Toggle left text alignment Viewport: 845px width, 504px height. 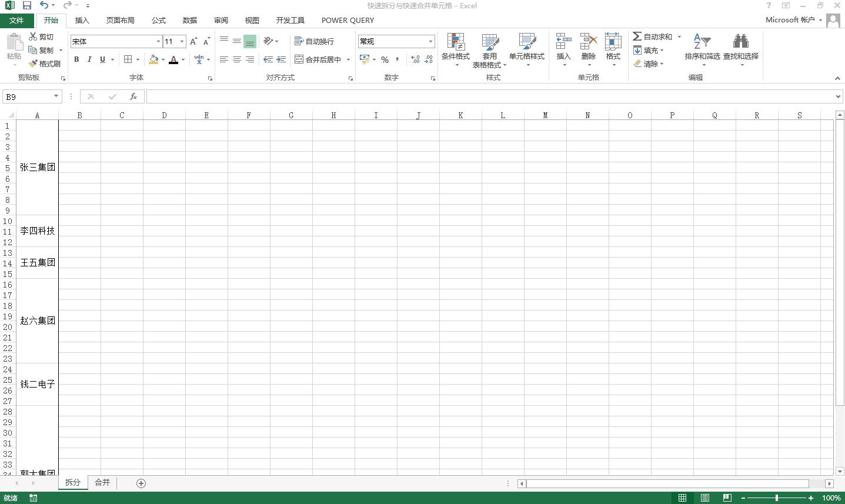pos(224,59)
